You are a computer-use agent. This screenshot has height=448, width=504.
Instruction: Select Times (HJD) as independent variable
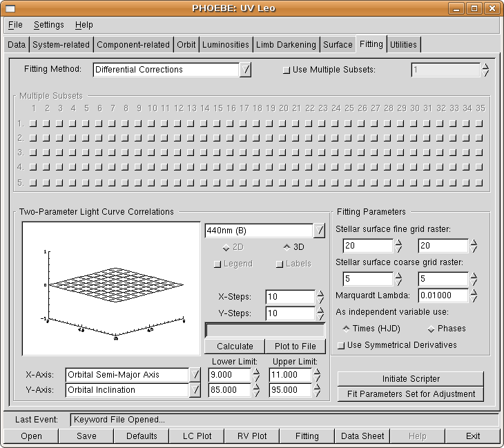pyautogui.click(x=346, y=329)
